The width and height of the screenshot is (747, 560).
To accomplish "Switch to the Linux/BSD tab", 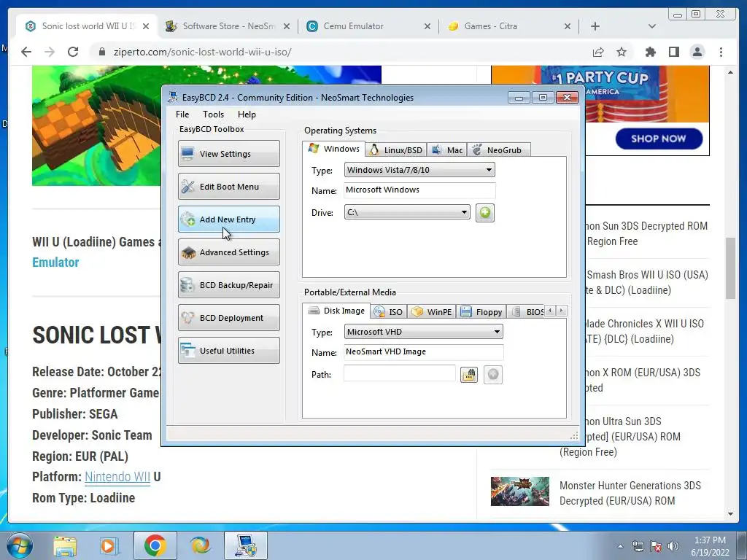I will [396, 150].
